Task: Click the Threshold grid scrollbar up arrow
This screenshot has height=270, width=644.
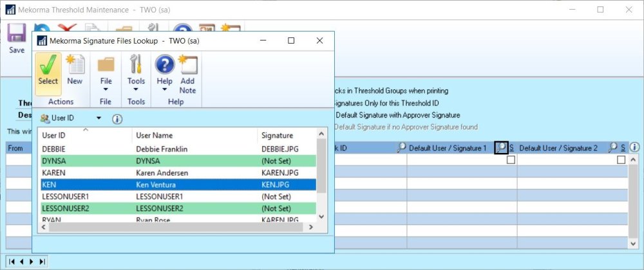Action: [x=634, y=160]
